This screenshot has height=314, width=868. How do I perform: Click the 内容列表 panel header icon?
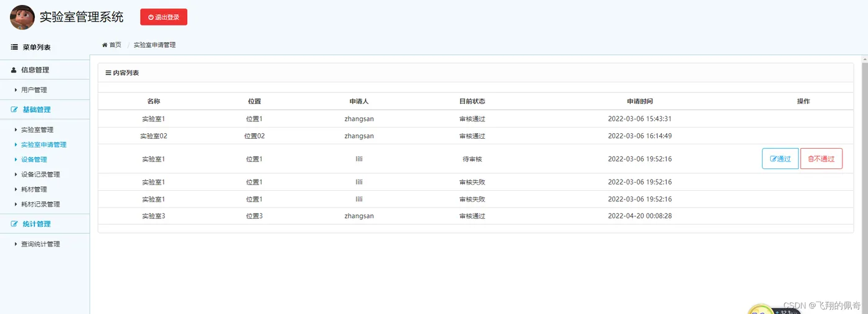pos(108,73)
